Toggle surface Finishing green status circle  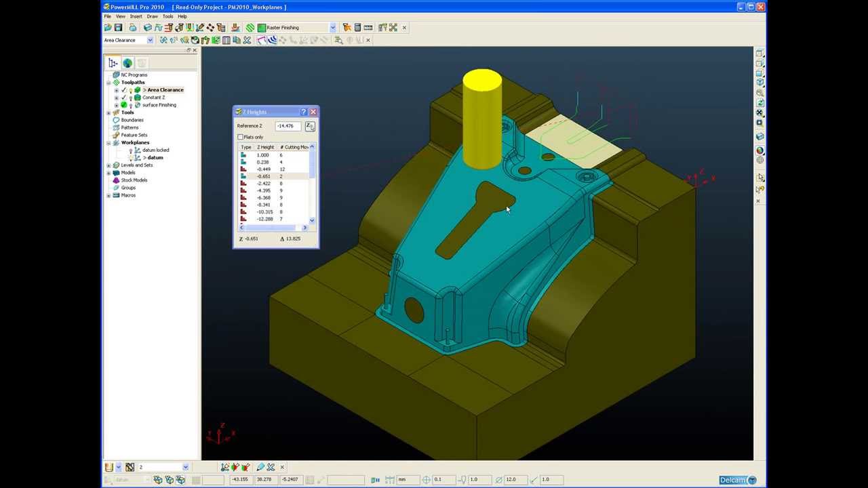tap(123, 104)
